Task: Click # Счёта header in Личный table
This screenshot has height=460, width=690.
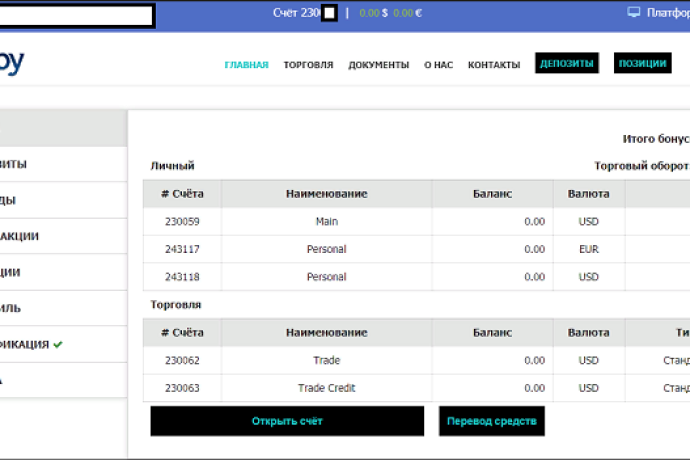Action: tap(182, 194)
